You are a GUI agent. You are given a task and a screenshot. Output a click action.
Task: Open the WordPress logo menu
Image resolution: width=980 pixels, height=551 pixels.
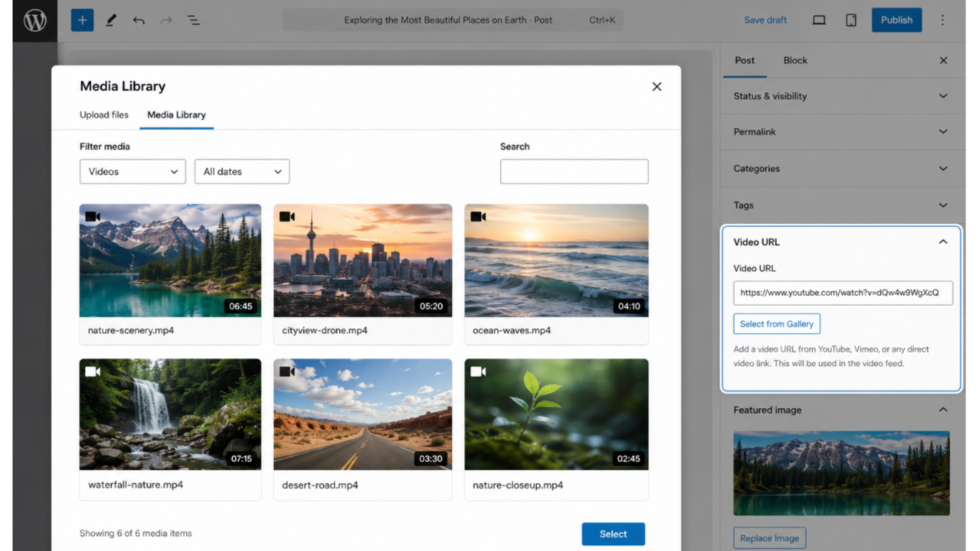[x=34, y=21]
